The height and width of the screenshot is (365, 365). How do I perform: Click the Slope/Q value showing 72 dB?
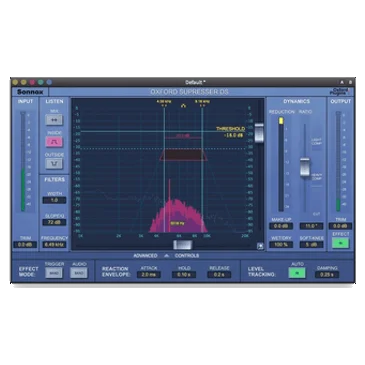coord(54,222)
